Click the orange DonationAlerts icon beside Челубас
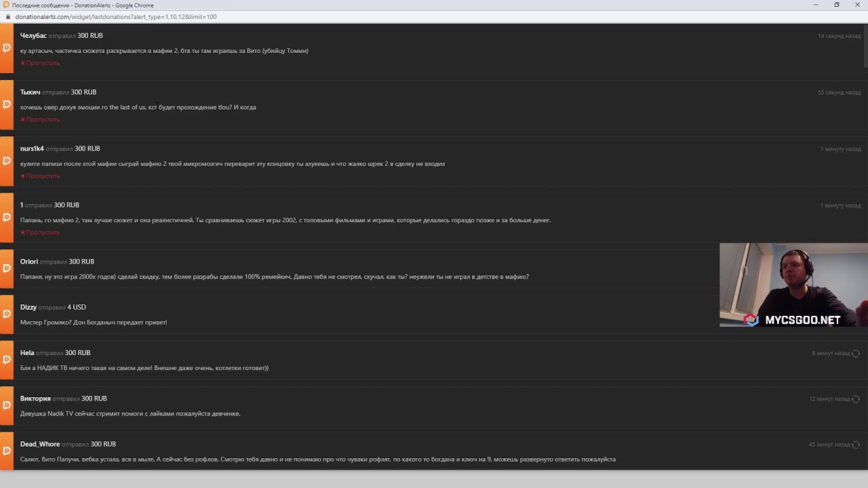Viewport: 868px width, 488px height. [x=7, y=48]
